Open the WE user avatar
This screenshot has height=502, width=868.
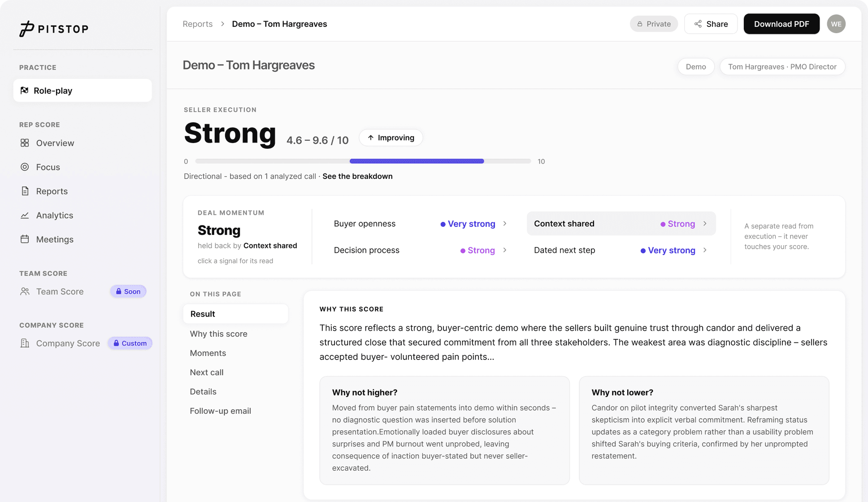coord(836,24)
